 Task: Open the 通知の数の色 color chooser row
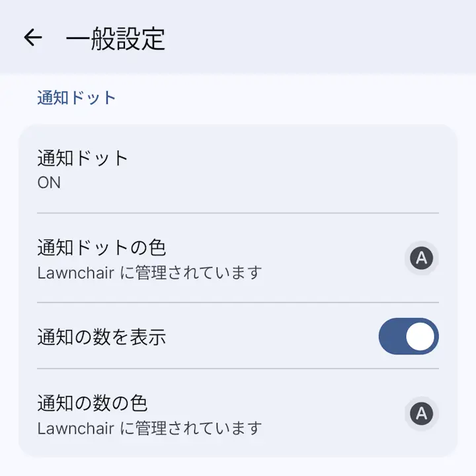[x=238, y=413]
